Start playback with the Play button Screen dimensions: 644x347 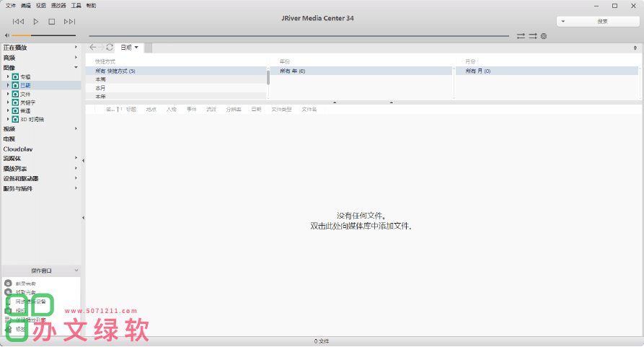coord(36,22)
